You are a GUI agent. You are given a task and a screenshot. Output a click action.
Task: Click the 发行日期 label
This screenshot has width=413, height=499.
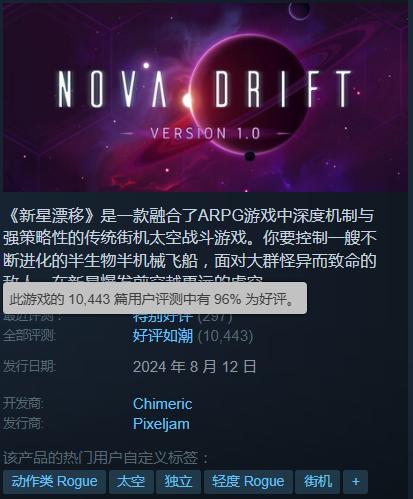[x=29, y=367]
